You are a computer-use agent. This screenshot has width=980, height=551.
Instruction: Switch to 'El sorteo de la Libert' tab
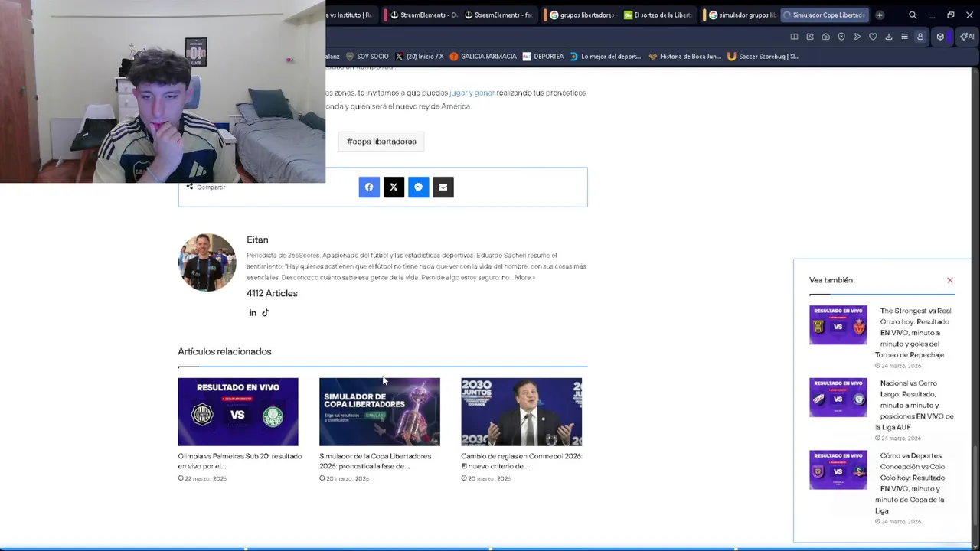[x=658, y=15]
